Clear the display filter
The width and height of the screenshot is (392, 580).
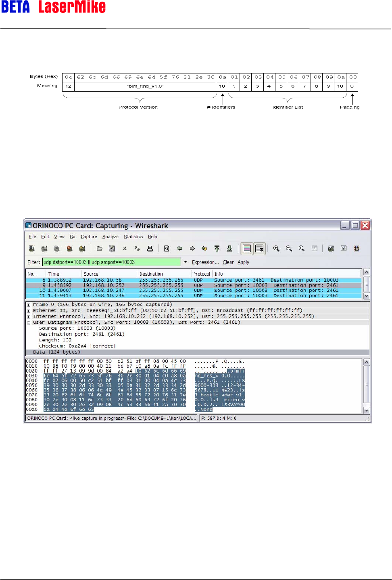pyautogui.click(x=228, y=262)
